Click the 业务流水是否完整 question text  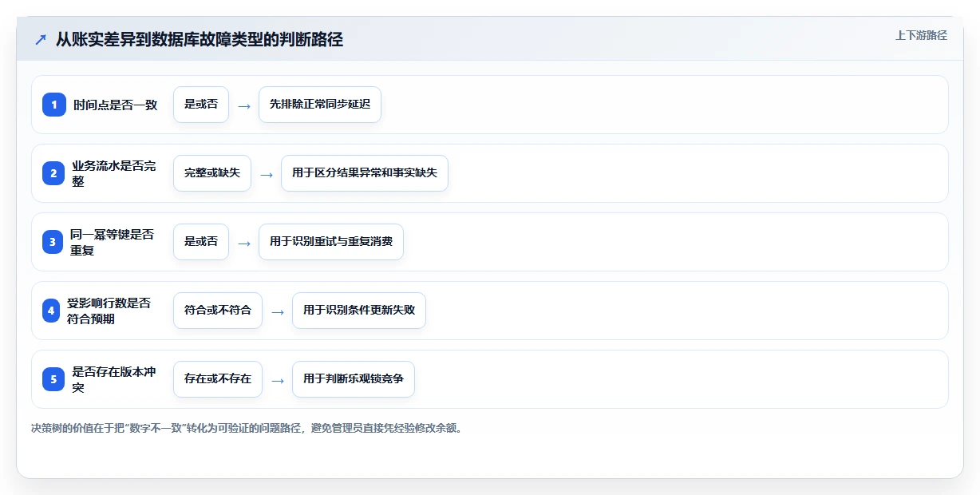[x=114, y=173]
